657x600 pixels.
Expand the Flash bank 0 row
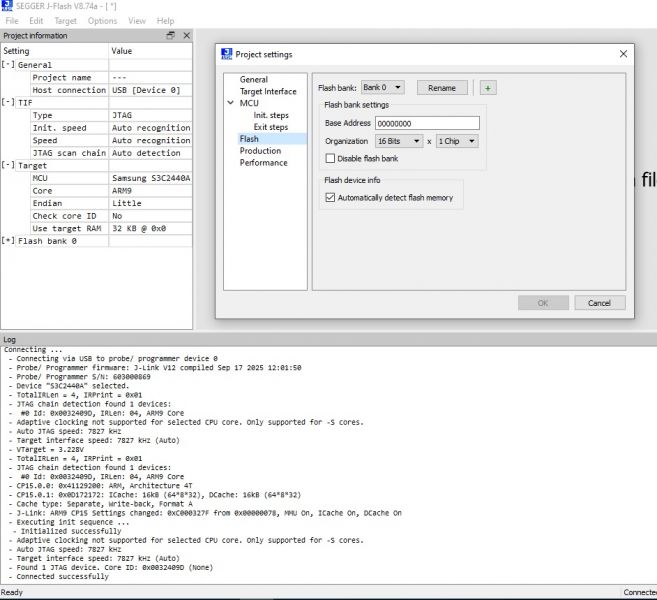coord(8,241)
